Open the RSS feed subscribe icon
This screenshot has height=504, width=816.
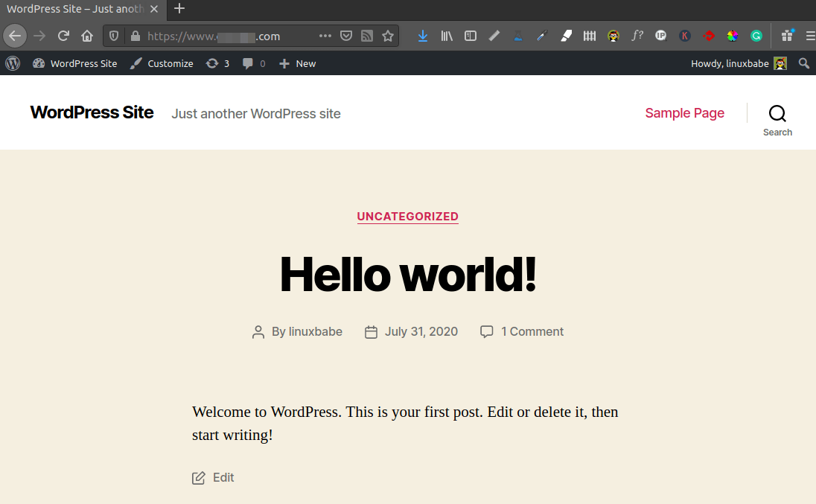(366, 36)
